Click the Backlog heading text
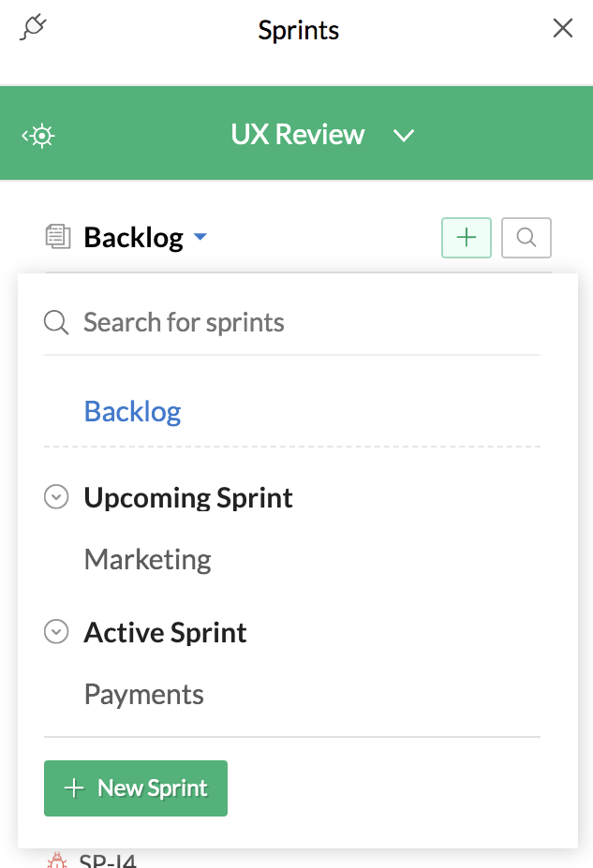 (133, 238)
